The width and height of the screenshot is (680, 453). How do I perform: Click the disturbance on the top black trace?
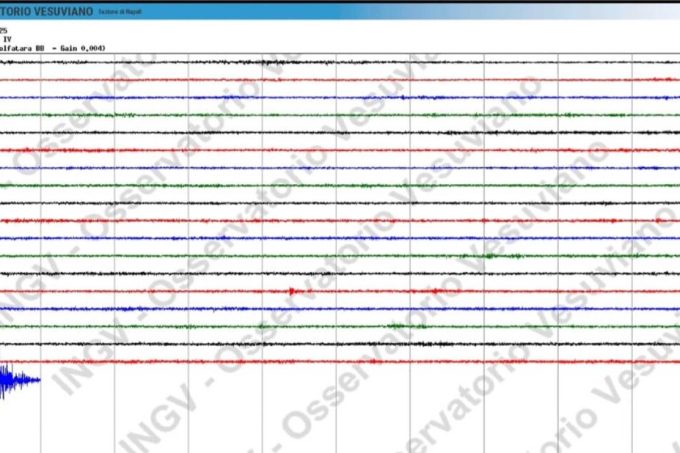266,62
